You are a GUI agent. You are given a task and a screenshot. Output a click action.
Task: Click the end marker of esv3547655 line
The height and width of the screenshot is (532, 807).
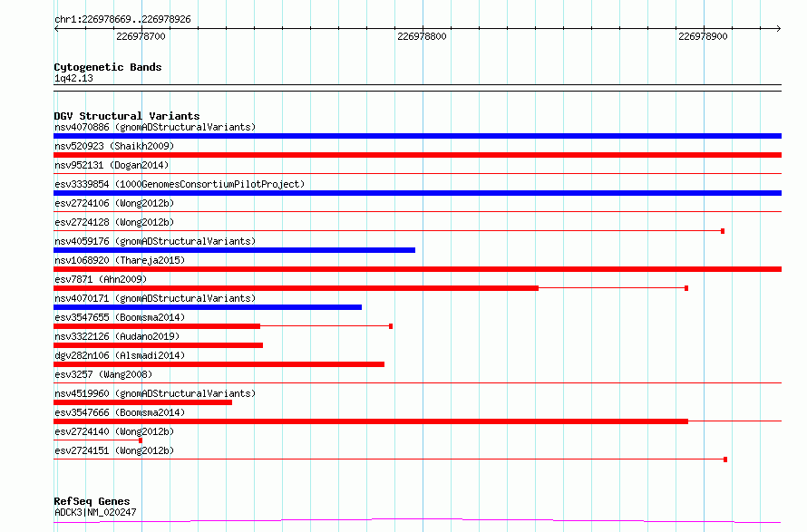click(391, 326)
